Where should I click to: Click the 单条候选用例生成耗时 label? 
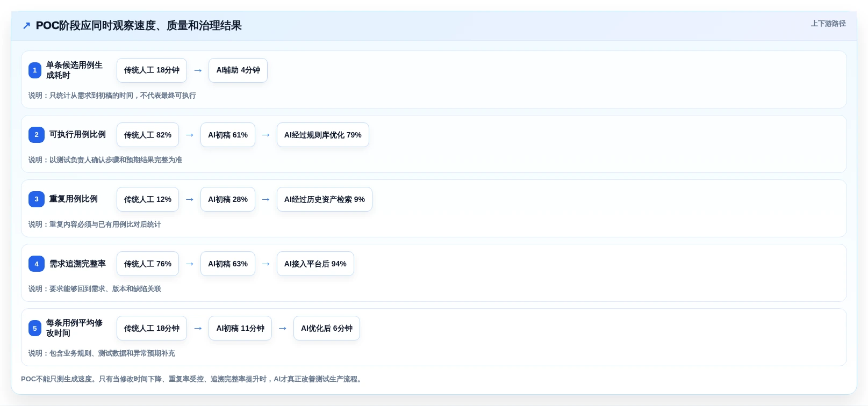pos(74,70)
